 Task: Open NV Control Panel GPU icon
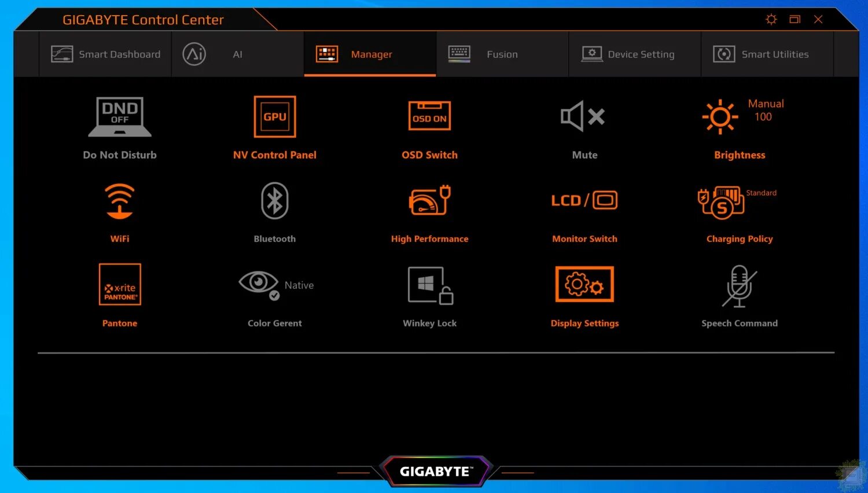click(x=275, y=117)
